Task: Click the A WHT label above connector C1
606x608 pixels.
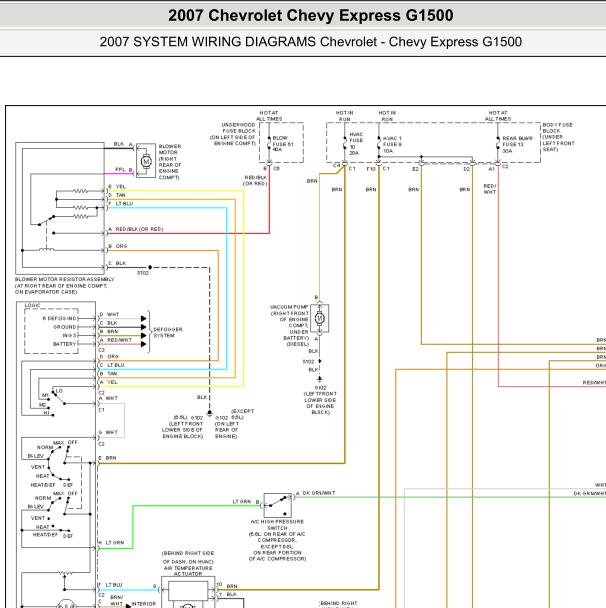Action: (x=108, y=398)
